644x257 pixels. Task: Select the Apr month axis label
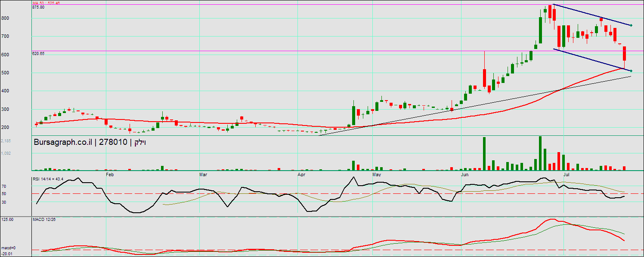pos(301,174)
